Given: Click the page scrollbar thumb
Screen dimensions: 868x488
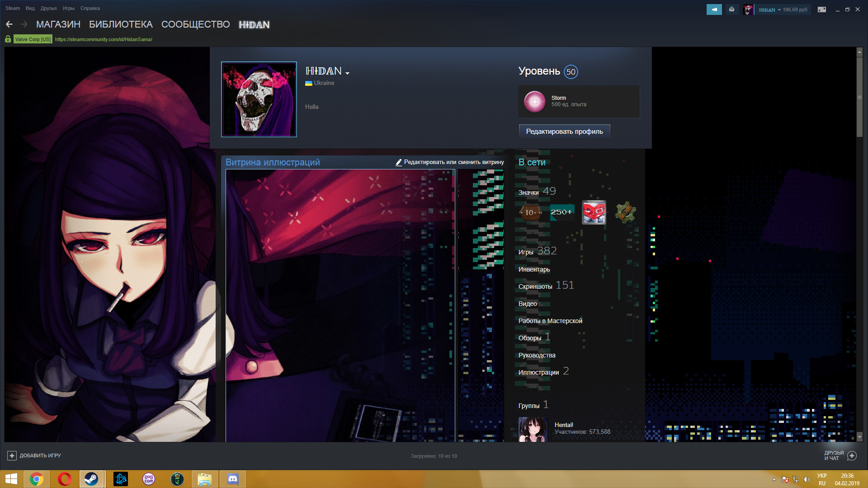Looking at the screenshot, I should pos(859,97).
